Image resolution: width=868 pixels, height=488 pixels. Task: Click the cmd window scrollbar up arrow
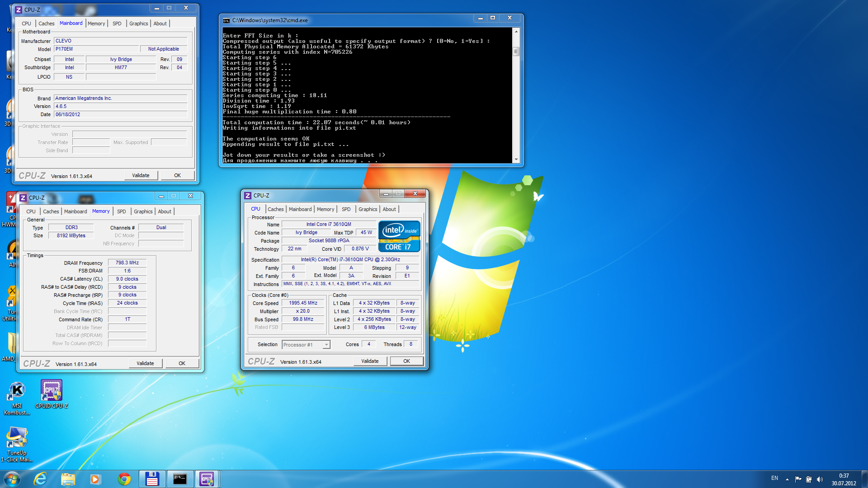pos(516,31)
